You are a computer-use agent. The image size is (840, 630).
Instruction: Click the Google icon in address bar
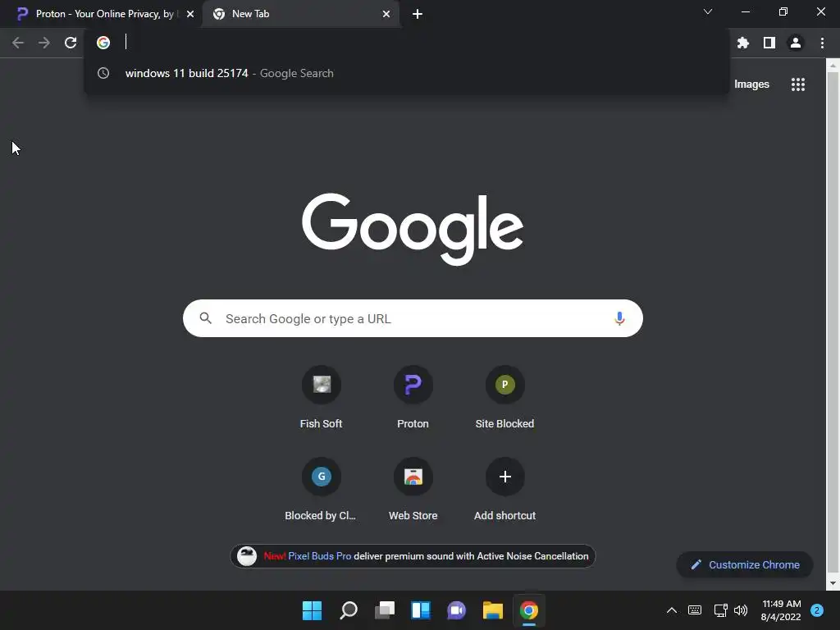tap(103, 43)
